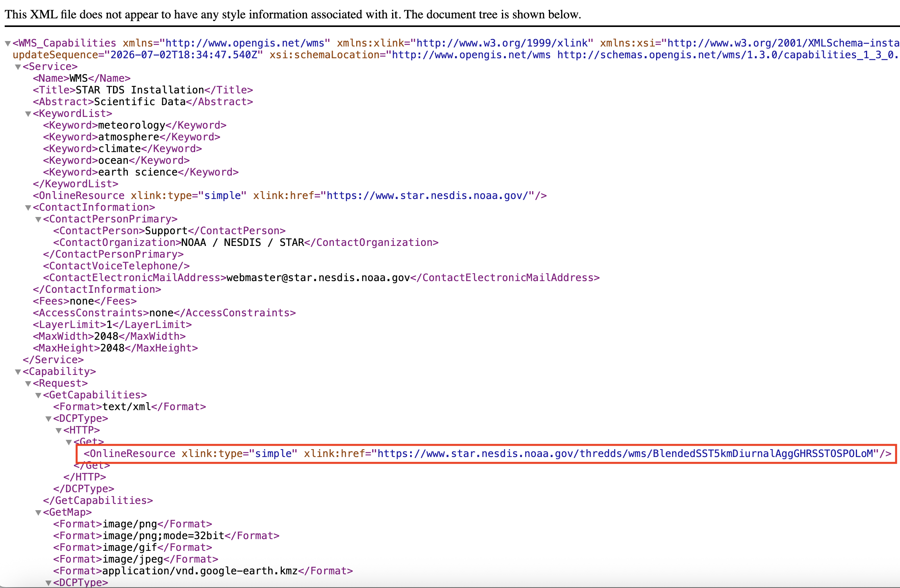Click the closing Service tag
900x588 pixels.
tap(53, 360)
